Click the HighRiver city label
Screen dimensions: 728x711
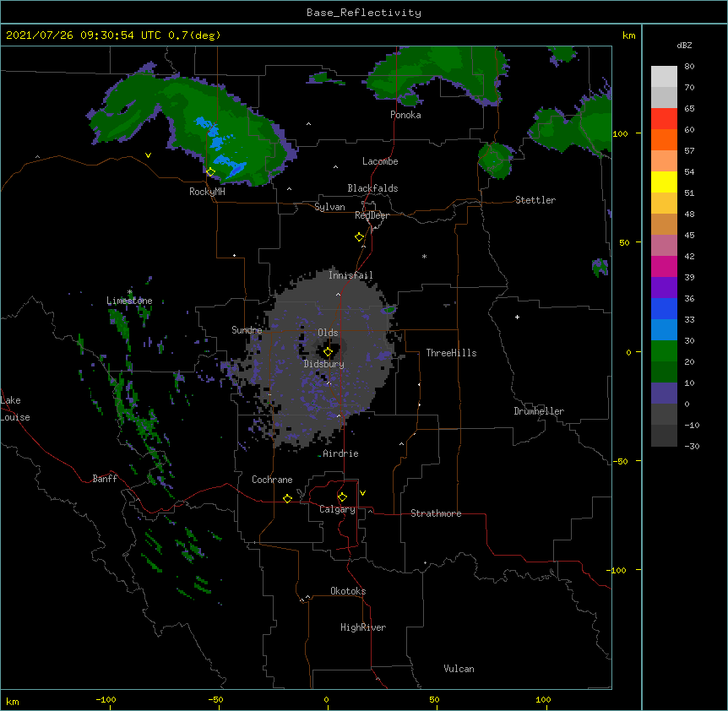pyautogui.click(x=363, y=627)
